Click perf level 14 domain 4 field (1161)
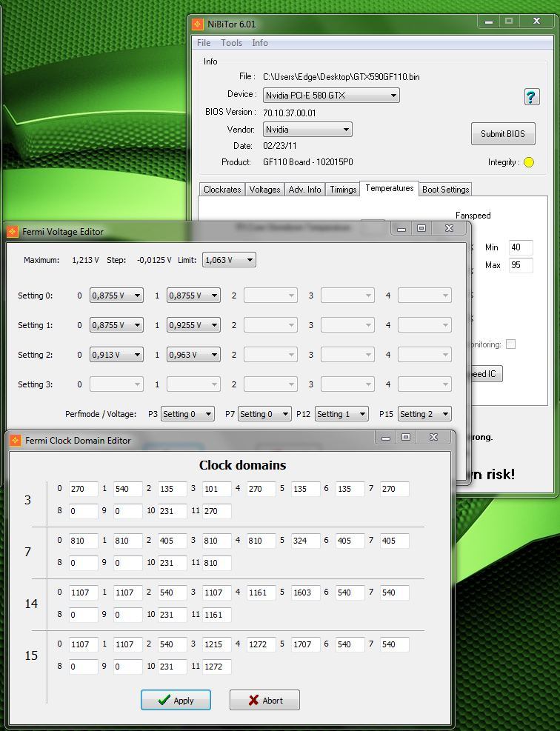The height and width of the screenshot is (731, 560). [x=261, y=592]
